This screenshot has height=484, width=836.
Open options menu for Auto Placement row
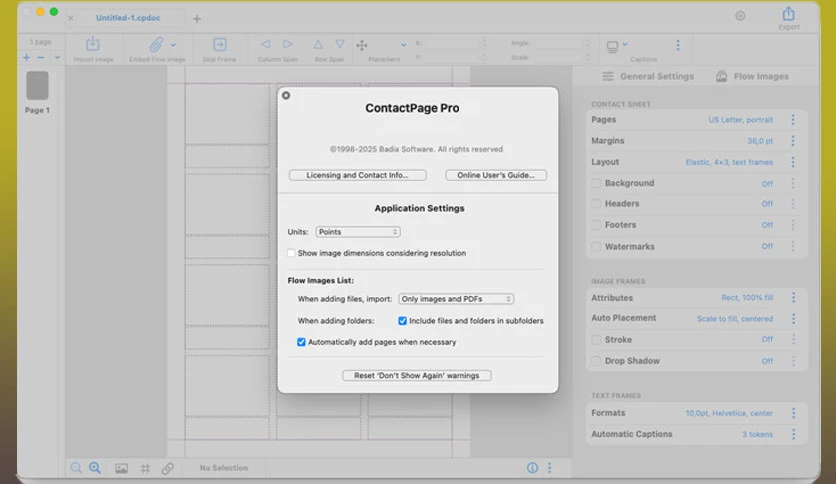[793, 318]
